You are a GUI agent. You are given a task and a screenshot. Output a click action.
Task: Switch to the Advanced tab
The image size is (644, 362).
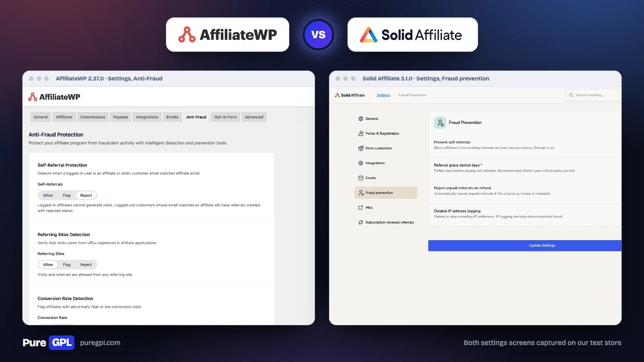[254, 117]
